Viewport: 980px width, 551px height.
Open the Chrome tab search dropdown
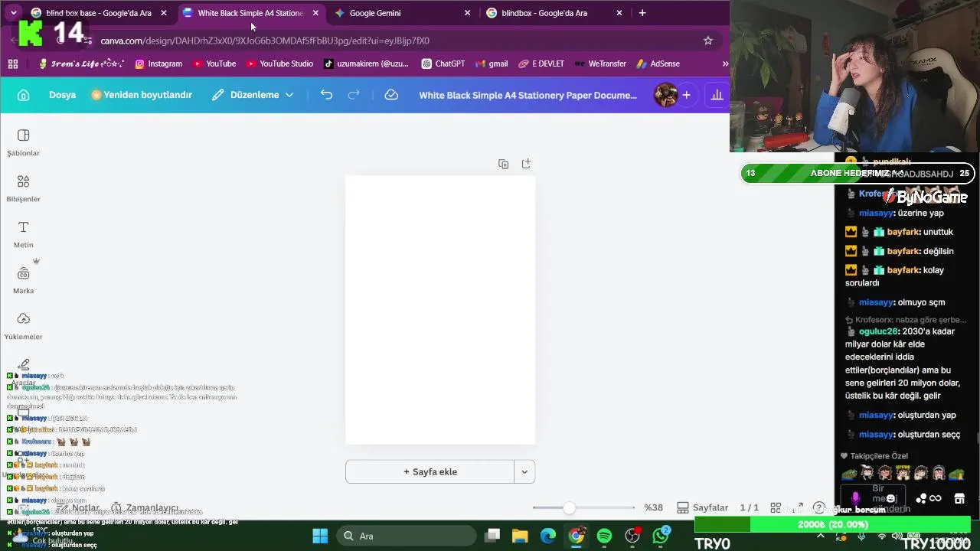click(x=13, y=13)
